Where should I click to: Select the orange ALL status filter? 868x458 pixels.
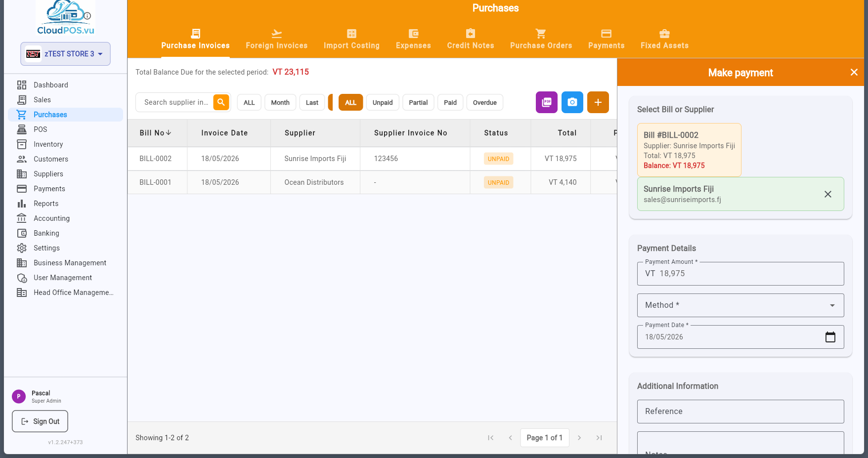pos(350,102)
